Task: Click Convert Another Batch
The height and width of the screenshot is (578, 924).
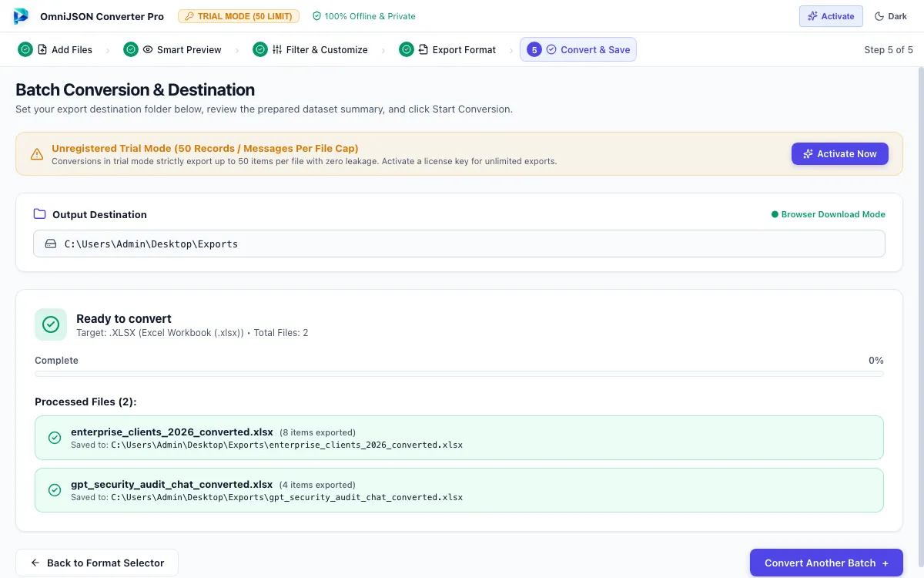Action: (x=826, y=563)
